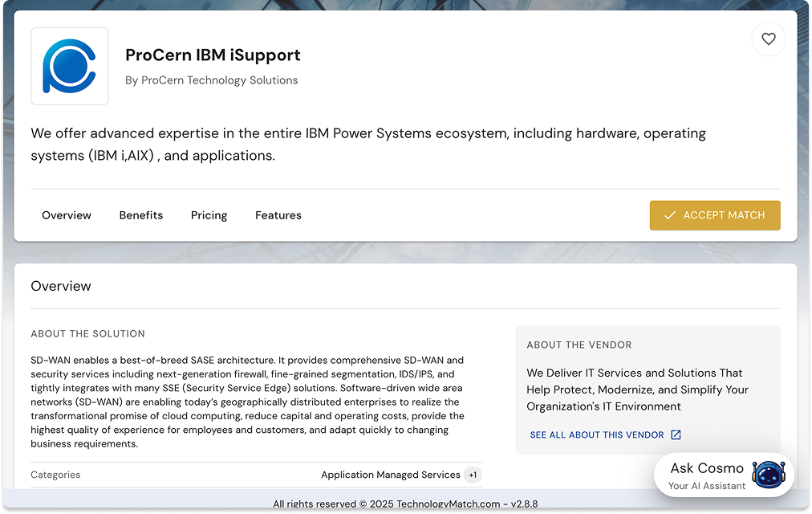
Task: Open the Pricing tab
Action: [x=209, y=215]
